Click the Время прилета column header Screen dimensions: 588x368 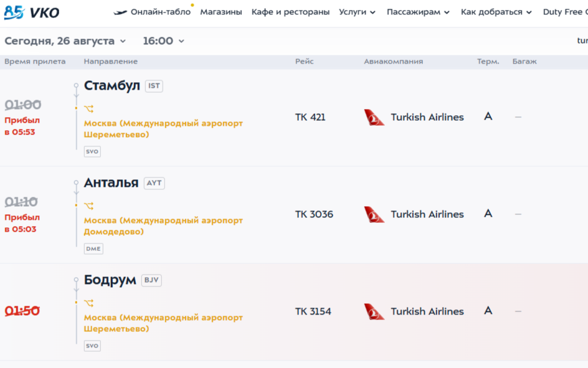[x=35, y=62]
